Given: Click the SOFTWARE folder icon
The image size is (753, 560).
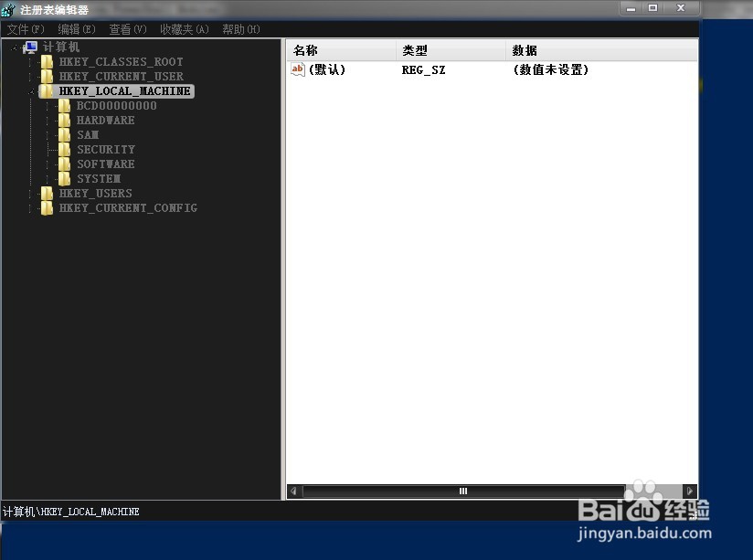Looking at the screenshot, I should pyautogui.click(x=64, y=164).
